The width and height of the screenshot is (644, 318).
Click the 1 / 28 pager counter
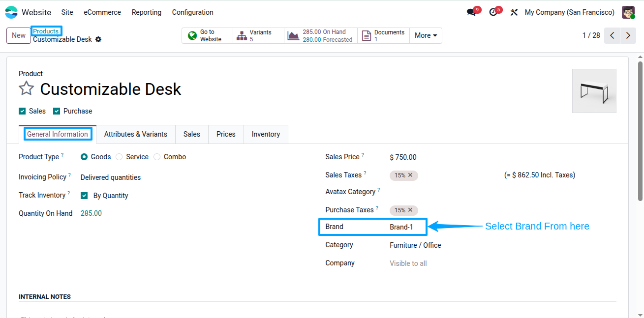coord(591,35)
